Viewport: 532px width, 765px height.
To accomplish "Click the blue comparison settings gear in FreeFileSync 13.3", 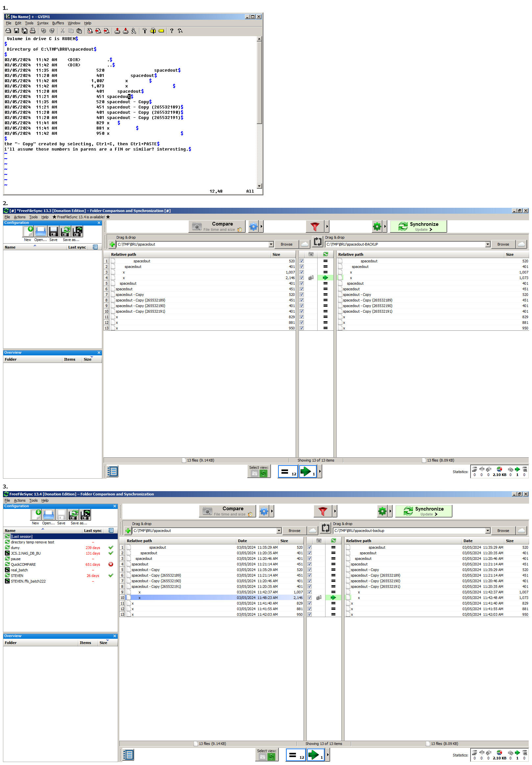I will pos(253,227).
